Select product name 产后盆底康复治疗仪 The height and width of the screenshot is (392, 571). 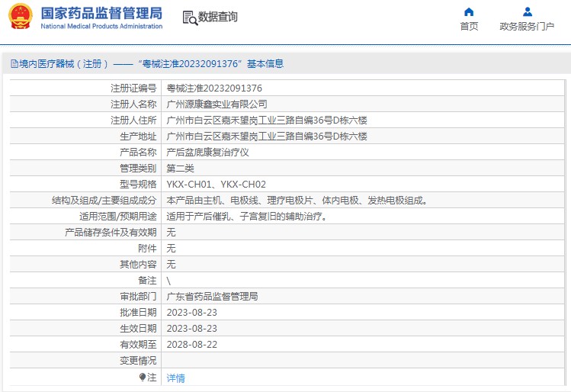pos(207,153)
